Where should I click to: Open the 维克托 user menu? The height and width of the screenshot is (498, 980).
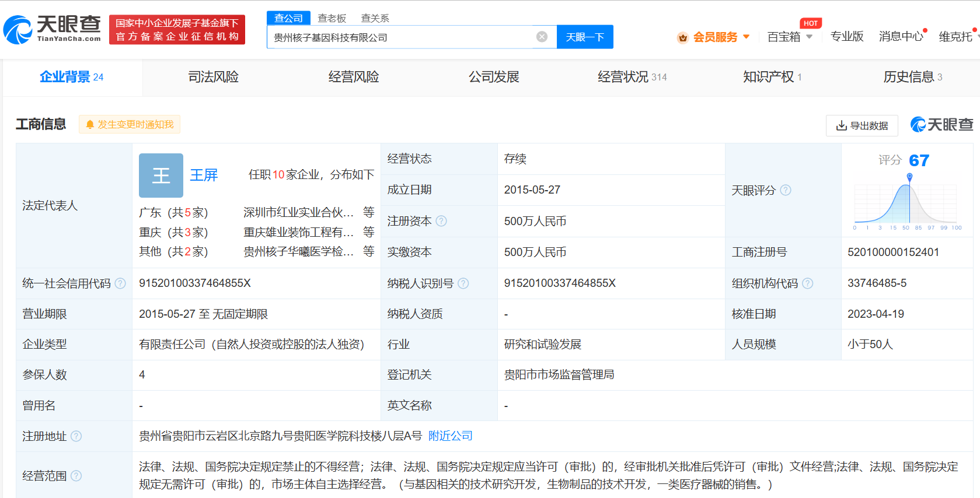[x=955, y=37]
